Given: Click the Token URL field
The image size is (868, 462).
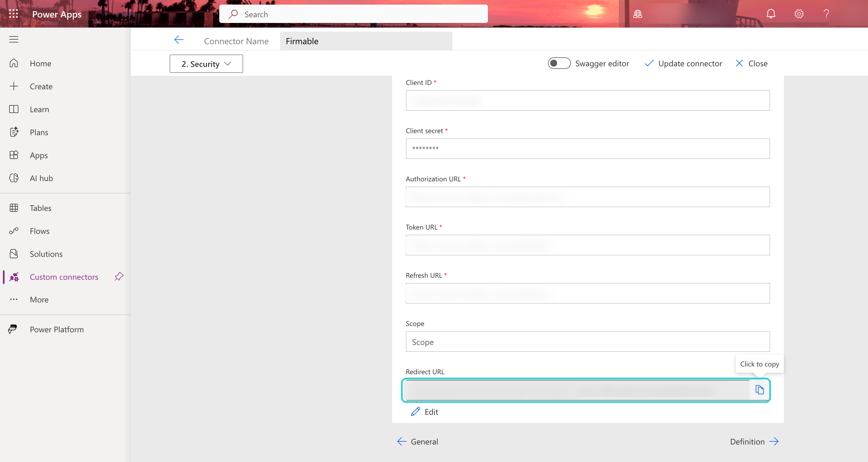Looking at the screenshot, I should tap(588, 245).
